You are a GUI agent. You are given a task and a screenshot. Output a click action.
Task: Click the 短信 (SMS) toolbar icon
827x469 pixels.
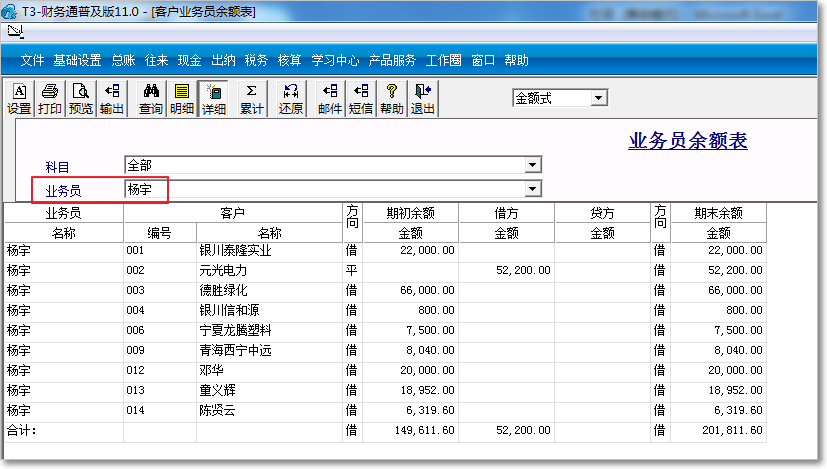[x=361, y=98]
